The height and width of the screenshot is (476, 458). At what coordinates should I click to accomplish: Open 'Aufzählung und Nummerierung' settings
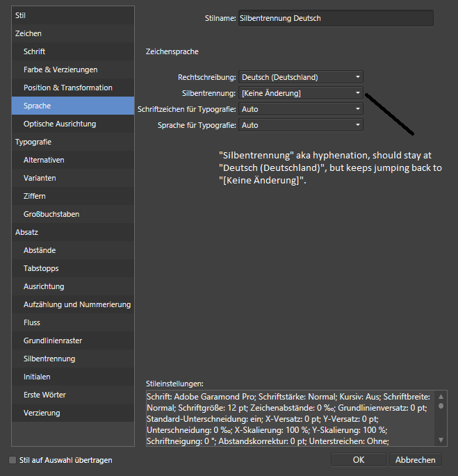tap(73, 304)
